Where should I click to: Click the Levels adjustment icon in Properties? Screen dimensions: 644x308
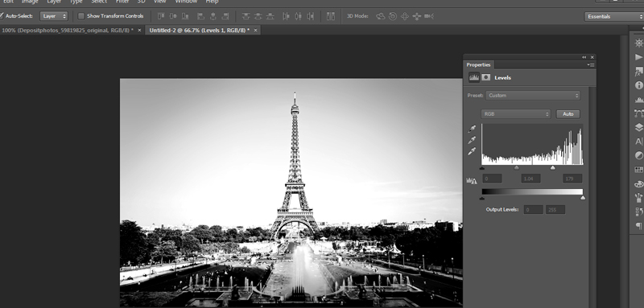(474, 77)
